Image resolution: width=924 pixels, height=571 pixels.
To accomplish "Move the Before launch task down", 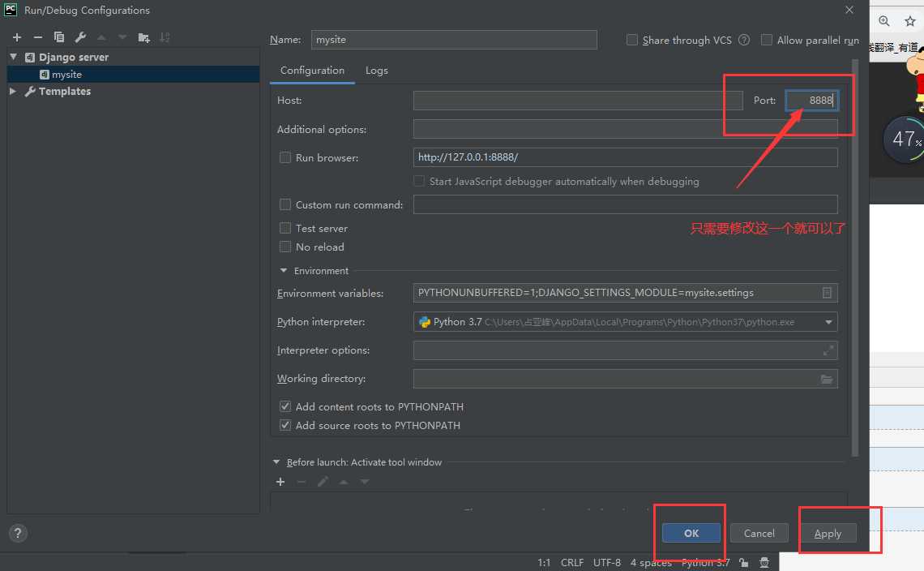I will [x=365, y=482].
